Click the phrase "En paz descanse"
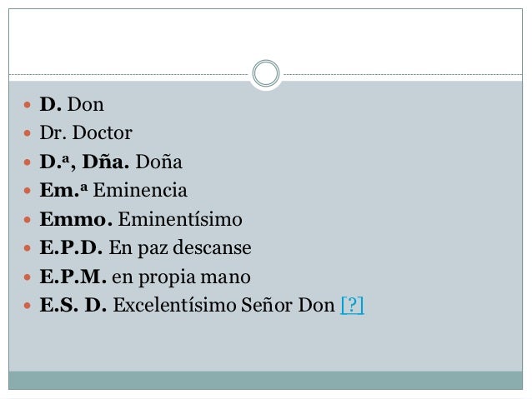This screenshot has width=532, height=399. [180, 247]
